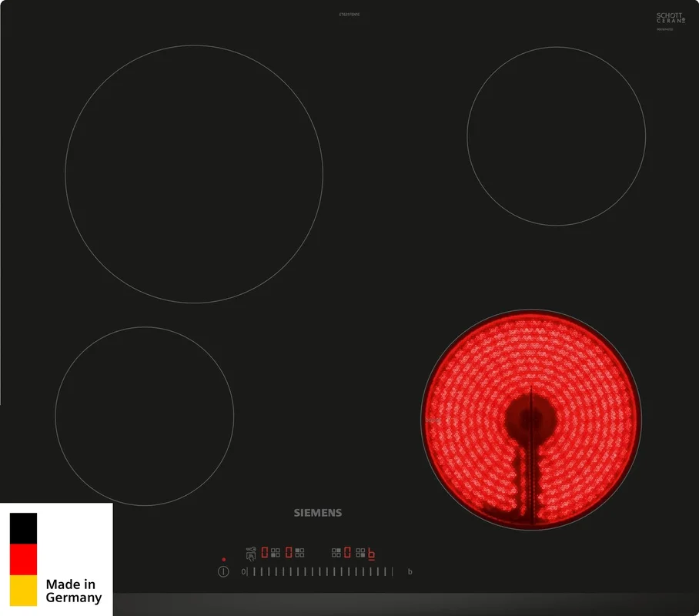The image size is (699, 616).
Task: Select the front-left zone selector icon
Action: point(276,553)
